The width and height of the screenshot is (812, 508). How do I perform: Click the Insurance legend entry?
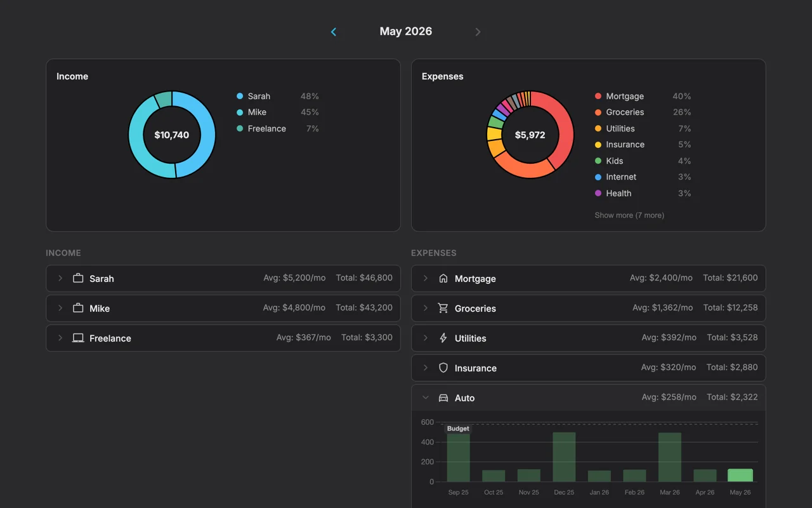[x=643, y=145]
